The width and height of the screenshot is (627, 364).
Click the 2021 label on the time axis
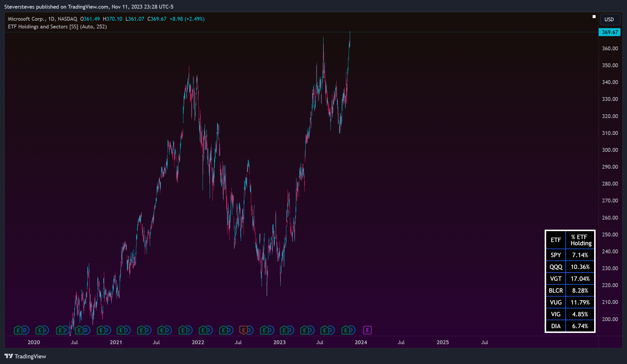pos(116,342)
